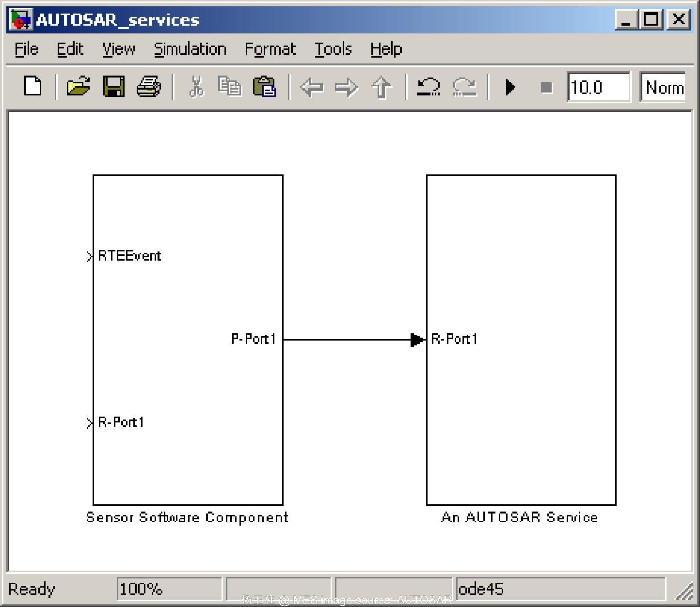Start the simulation
The width and height of the screenshot is (700, 607).
pos(510,87)
